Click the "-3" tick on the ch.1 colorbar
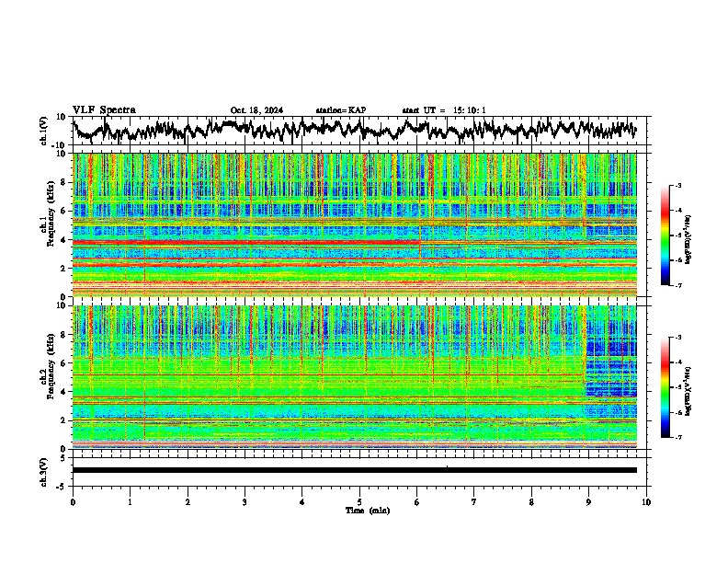 pyautogui.click(x=677, y=186)
